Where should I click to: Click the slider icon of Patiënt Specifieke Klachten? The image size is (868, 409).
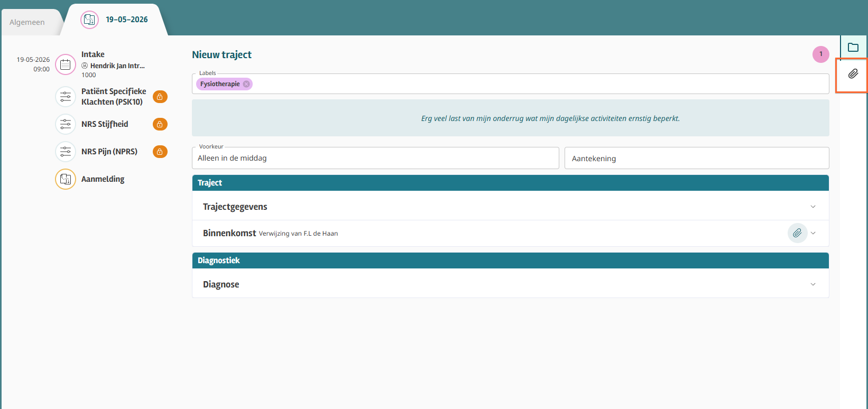[x=66, y=97]
